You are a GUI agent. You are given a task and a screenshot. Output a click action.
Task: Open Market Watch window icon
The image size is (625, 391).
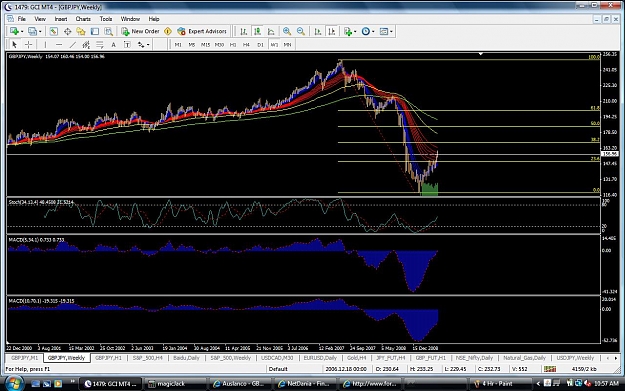point(53,31)
